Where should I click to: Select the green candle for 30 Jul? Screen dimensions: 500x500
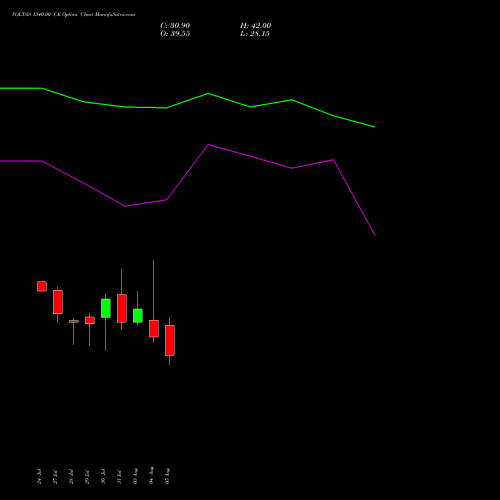106,308
